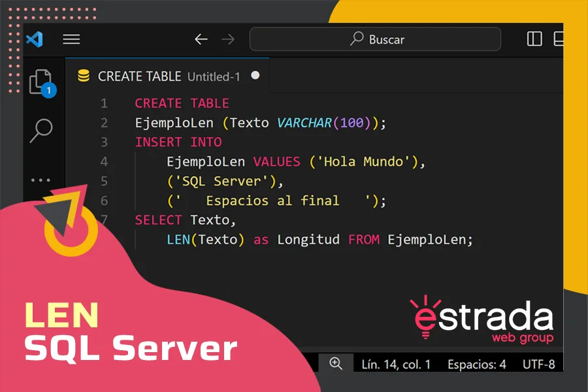Click line number 4 in gutter
Viewport: 588px width, 392px height.
[x=104, y=161]
